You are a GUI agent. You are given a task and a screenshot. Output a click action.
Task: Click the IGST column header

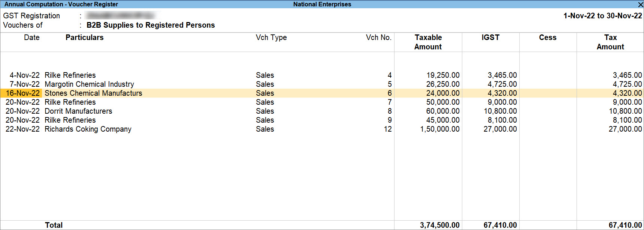tap(490, 37)
